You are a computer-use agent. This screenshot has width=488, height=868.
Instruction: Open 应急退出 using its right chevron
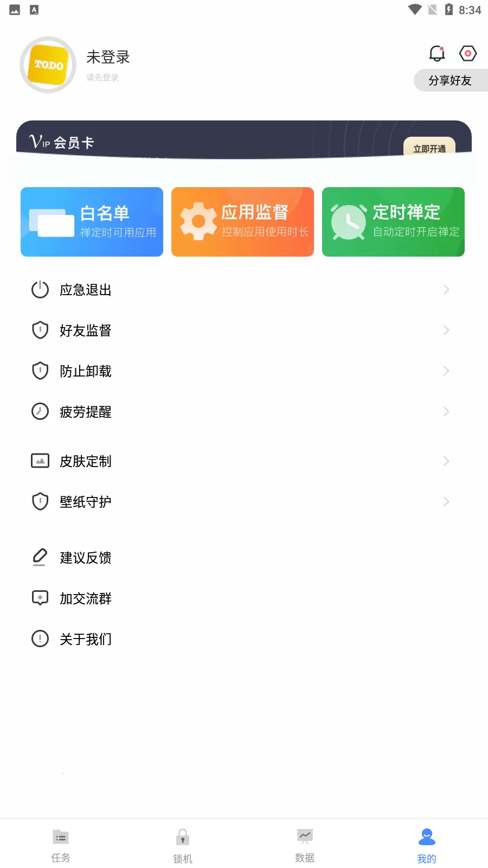coord(446,290)
